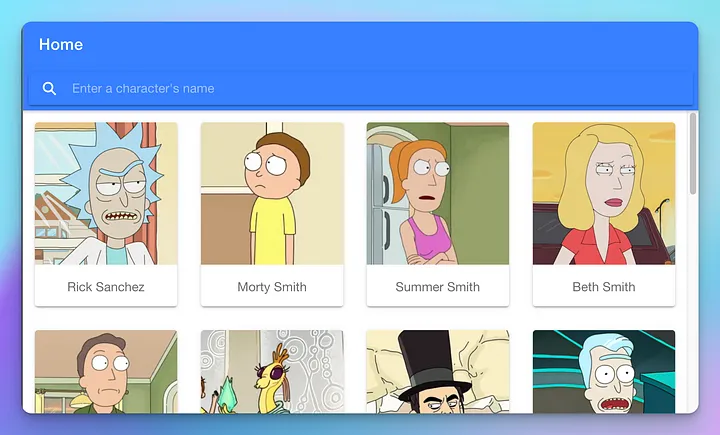This screenshot has height=435, width=720.
Task: Open the Morty Smith character image
Action: pos(272,193)
